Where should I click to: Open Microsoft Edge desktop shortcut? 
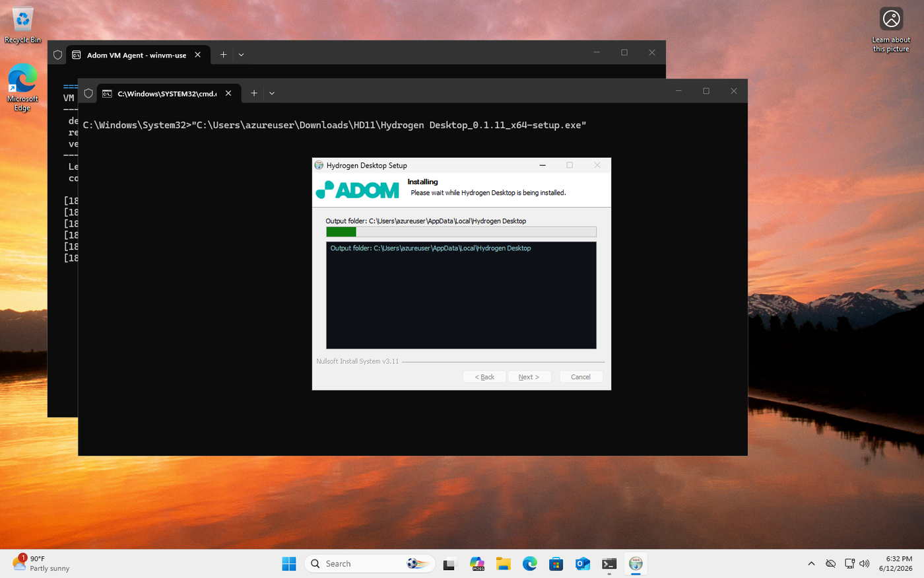(22, 87)
